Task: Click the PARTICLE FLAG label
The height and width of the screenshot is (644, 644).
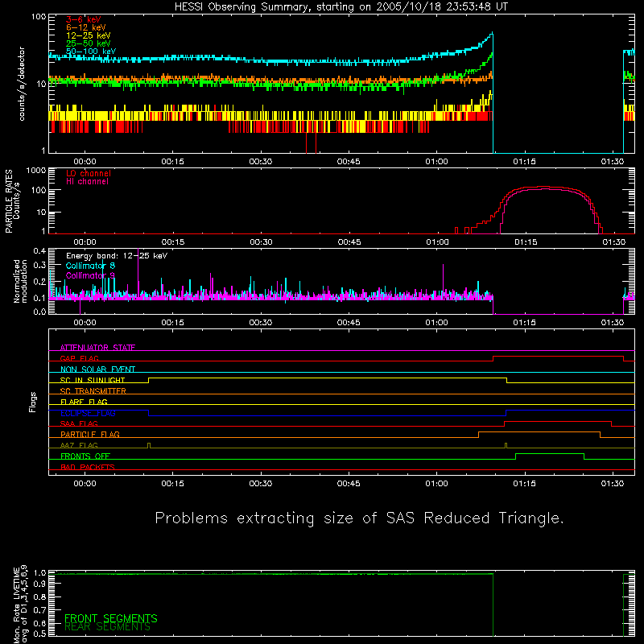Action: 90,434
